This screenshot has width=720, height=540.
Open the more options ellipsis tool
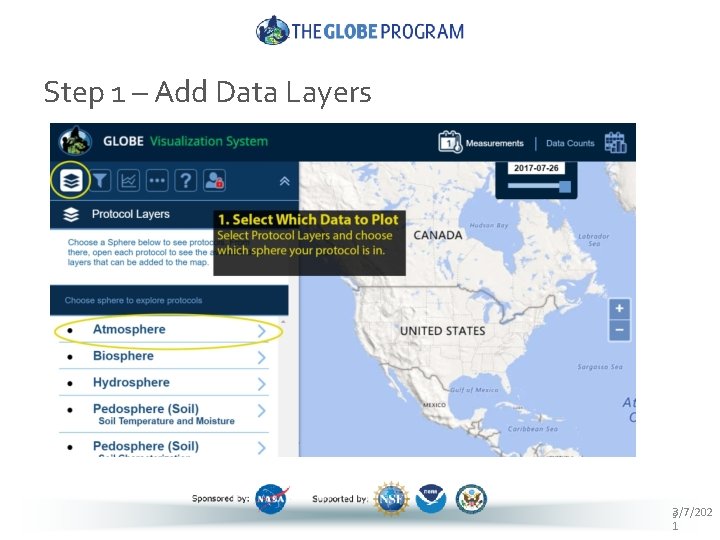[157, 180]
